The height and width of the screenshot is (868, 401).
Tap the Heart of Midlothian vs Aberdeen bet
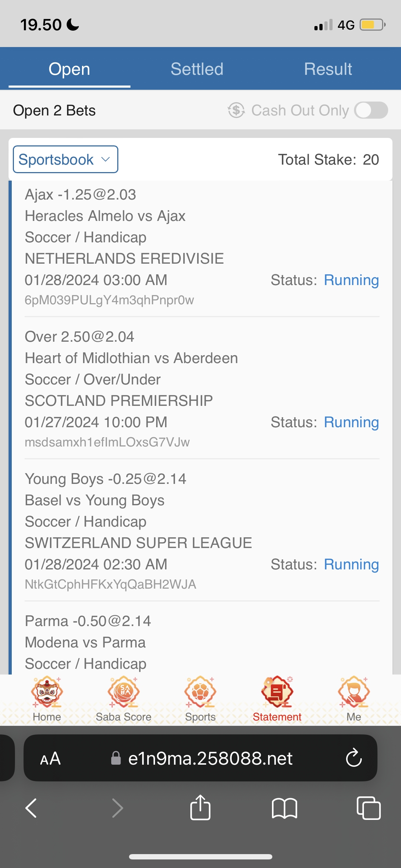pos(131,358)
